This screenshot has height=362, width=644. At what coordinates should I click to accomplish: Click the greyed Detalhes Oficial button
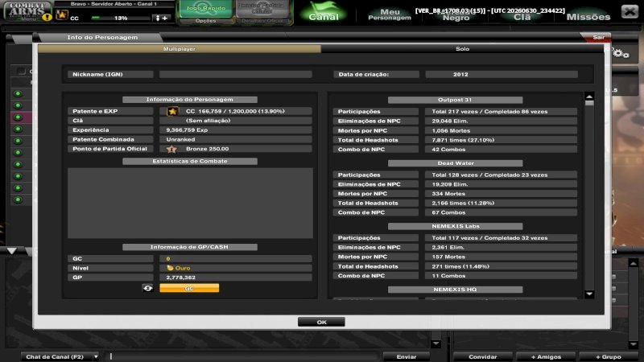coord(262,21)
